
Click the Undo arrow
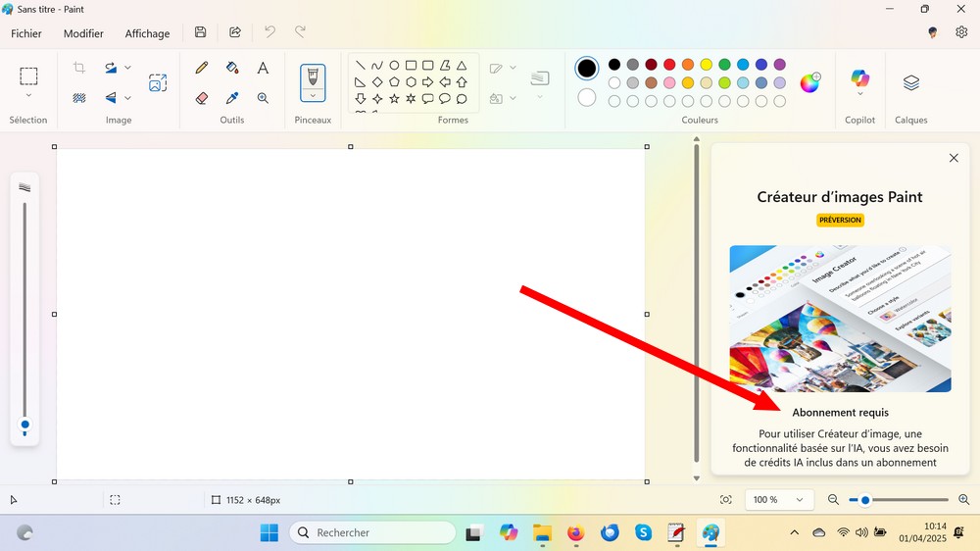point(269,32)
